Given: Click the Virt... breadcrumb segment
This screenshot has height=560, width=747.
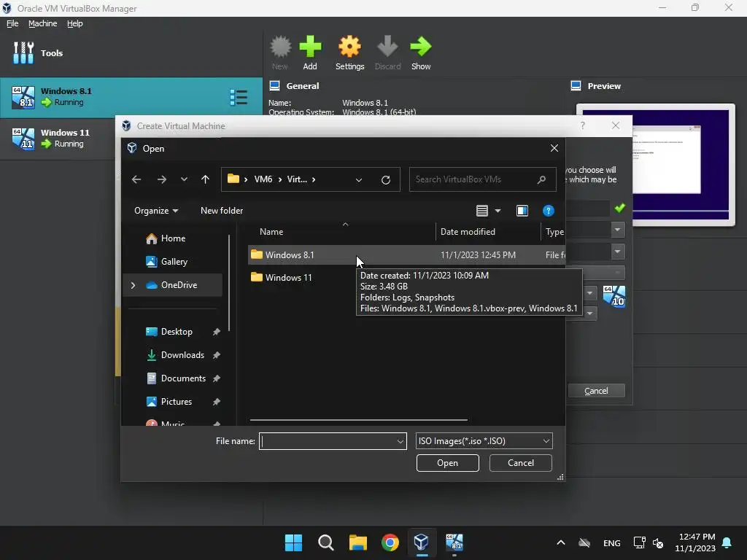Looking at the screenshot, I should tap(297, 179).
